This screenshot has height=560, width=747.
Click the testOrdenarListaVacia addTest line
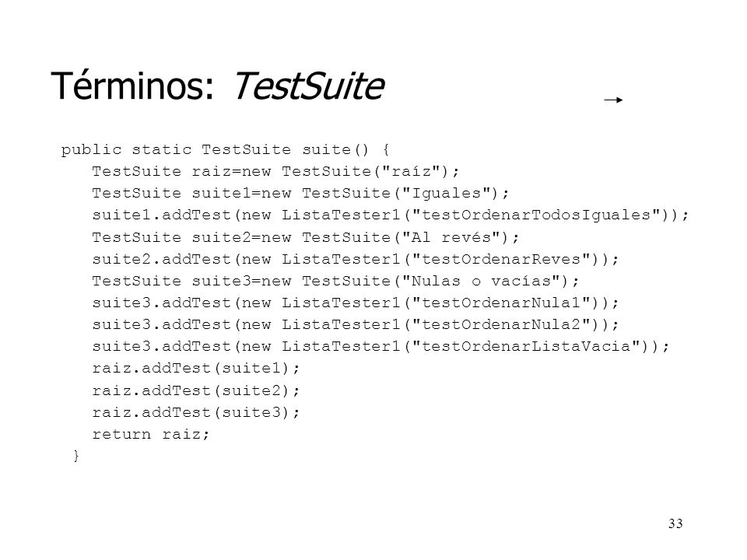[x=381, y=347]
